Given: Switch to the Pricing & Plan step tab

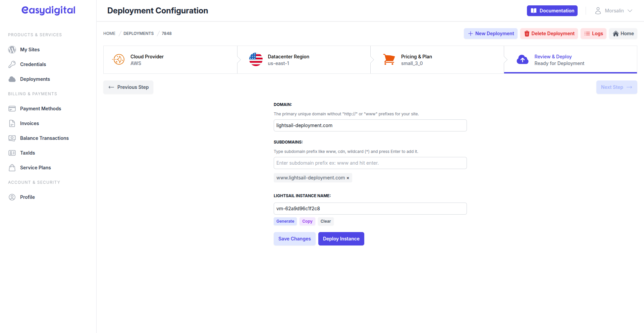Looking at the screenshot, I should (416, 59).
